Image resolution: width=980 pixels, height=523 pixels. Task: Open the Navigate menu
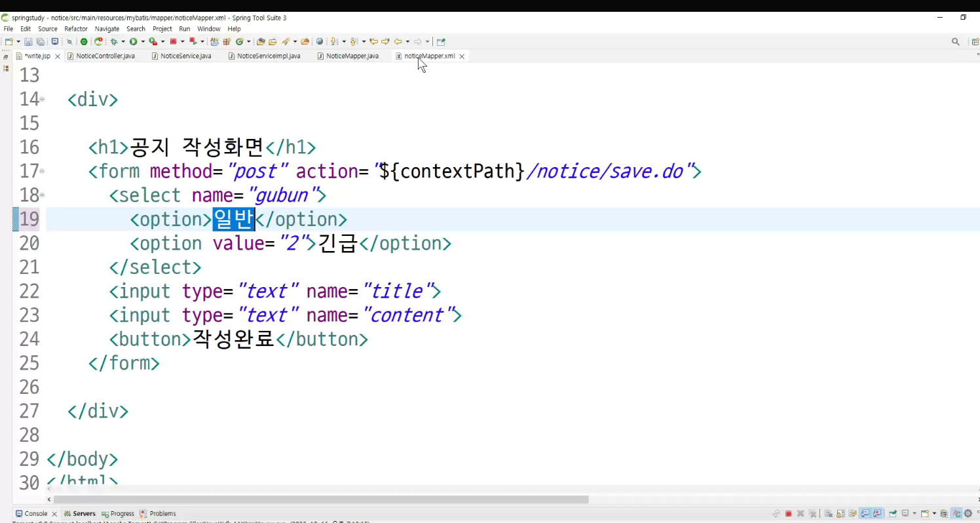coord(107,29)
